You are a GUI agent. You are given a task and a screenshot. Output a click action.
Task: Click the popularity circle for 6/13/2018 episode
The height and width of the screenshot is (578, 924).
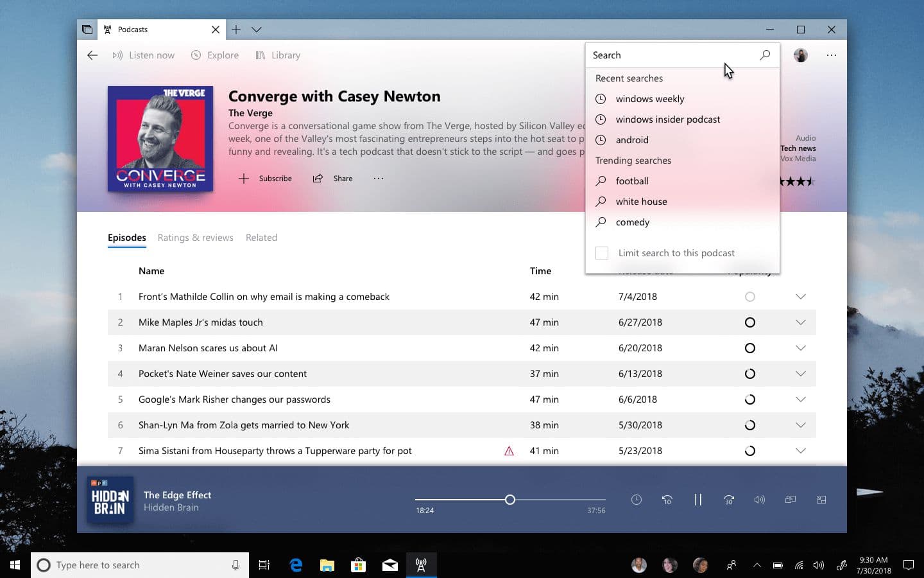point(750,374)
